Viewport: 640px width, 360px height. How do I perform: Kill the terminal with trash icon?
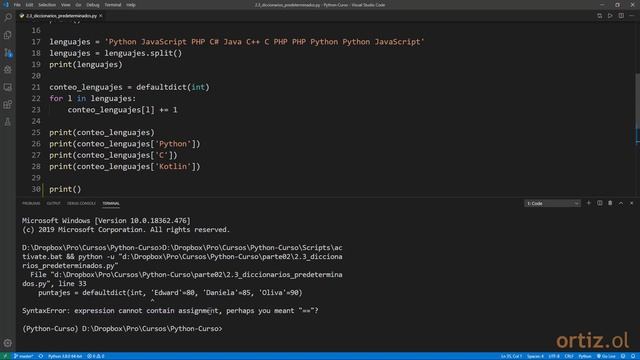point(610,203)
